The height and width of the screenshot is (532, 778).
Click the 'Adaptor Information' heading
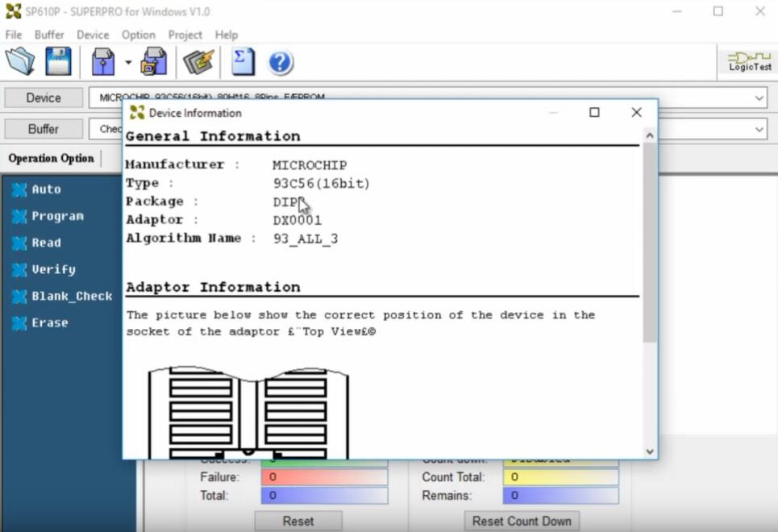coord(213,287)
